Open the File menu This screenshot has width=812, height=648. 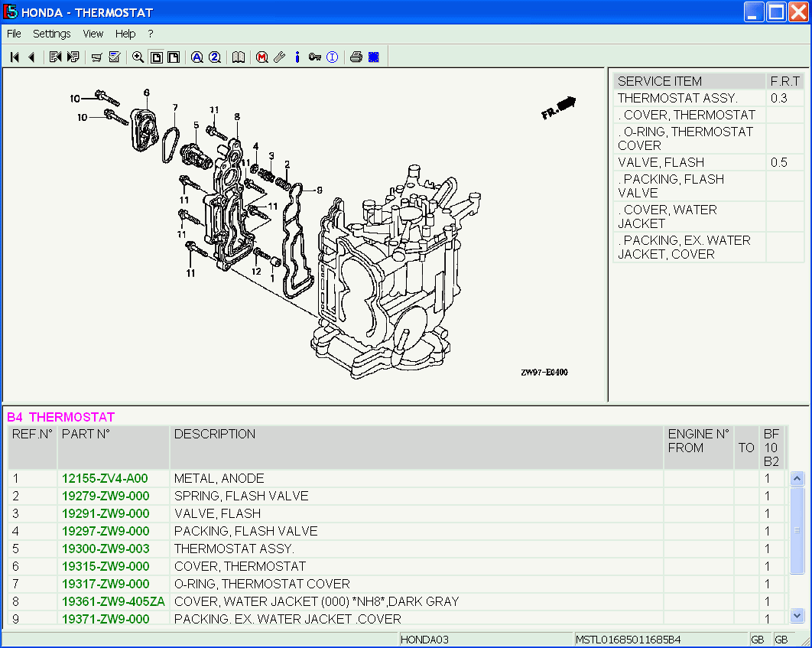(14, 34)
